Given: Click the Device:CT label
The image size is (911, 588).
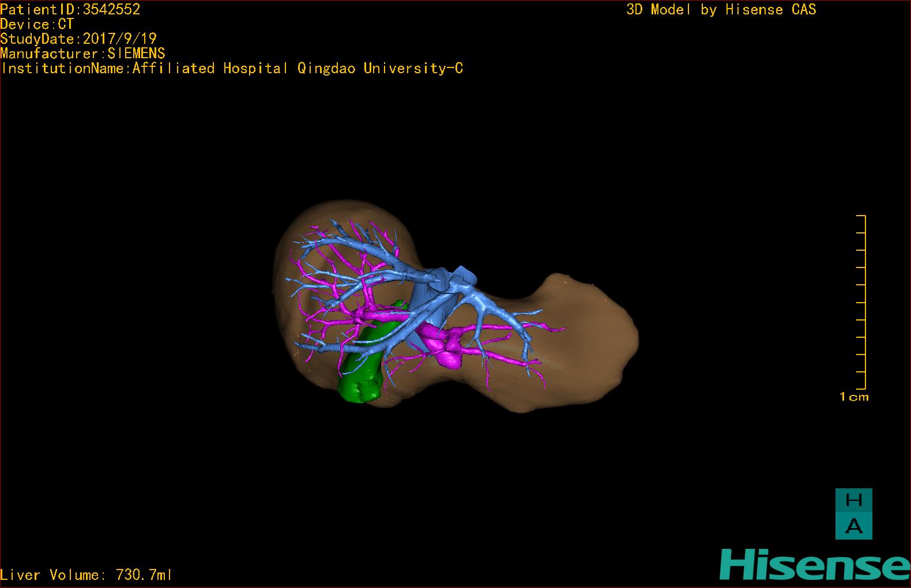Looking at the screenshot, I should pos(37,24).
